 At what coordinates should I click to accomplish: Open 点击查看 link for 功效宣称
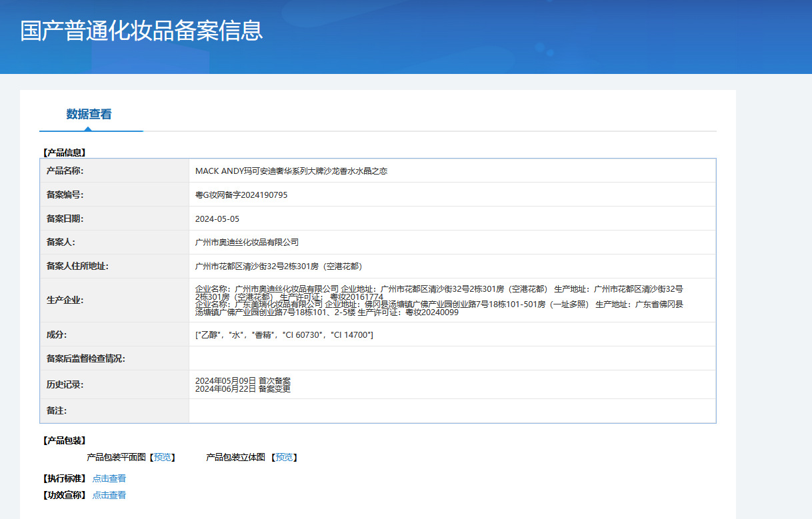click(x=109, y=495)
